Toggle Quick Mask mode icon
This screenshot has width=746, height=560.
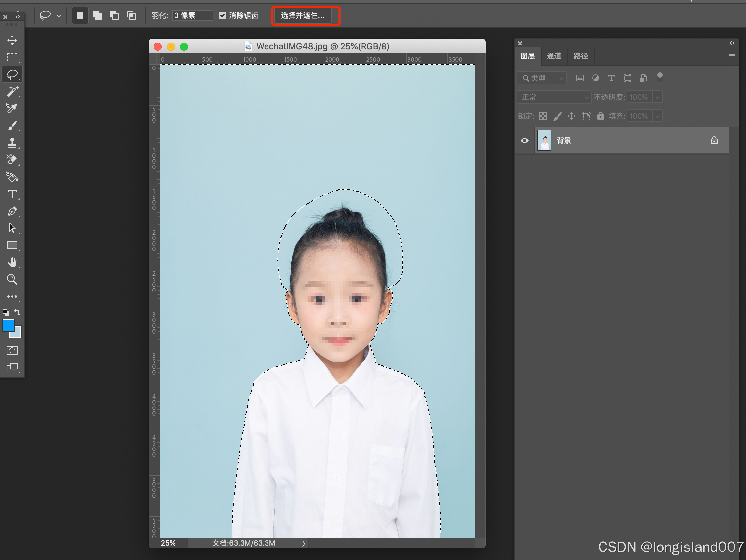[12, 350]
